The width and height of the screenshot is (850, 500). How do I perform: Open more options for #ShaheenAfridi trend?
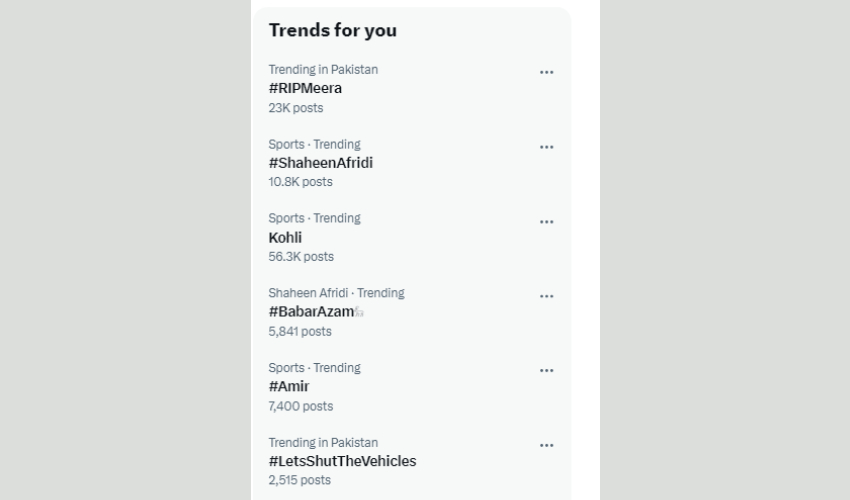pos(546,147)
